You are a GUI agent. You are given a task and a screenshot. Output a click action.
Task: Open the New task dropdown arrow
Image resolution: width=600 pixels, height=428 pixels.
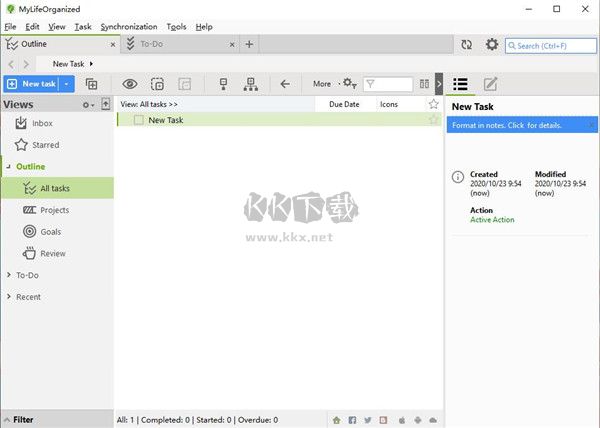[x=68, y=84]
